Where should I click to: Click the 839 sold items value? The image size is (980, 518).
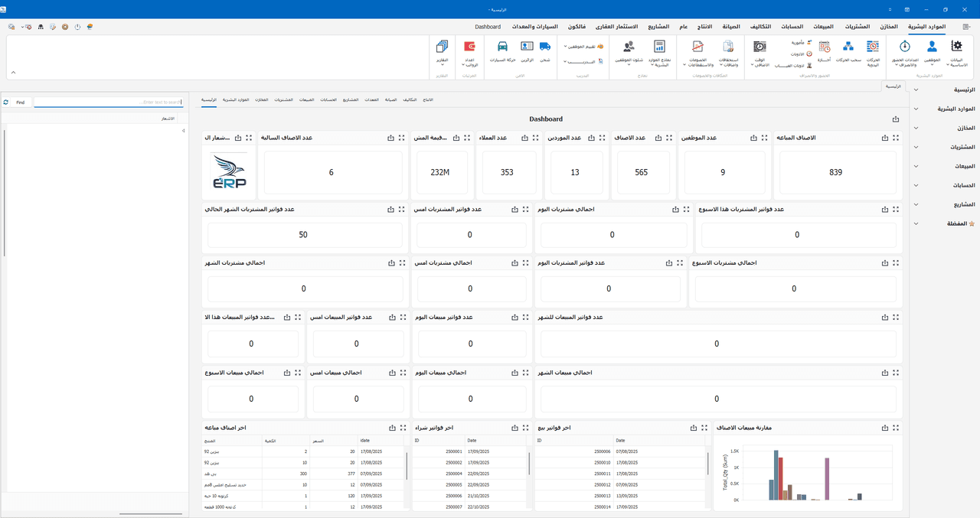[836, 172]
